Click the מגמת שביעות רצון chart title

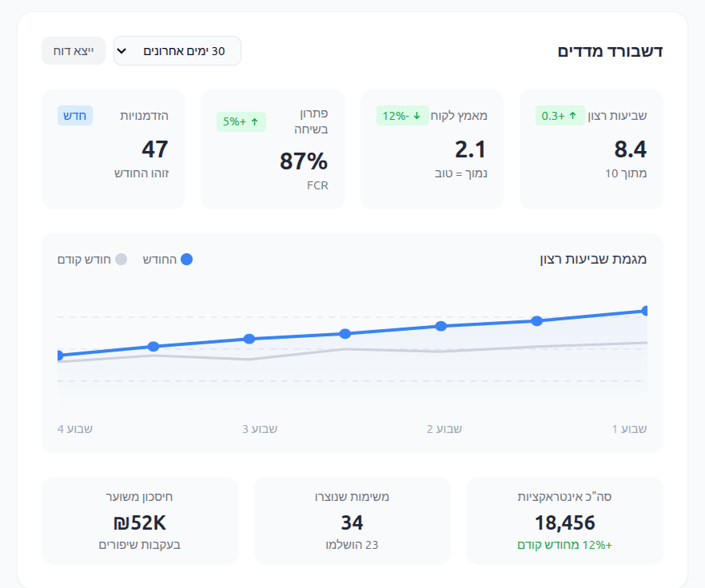[x=593, y=259]
